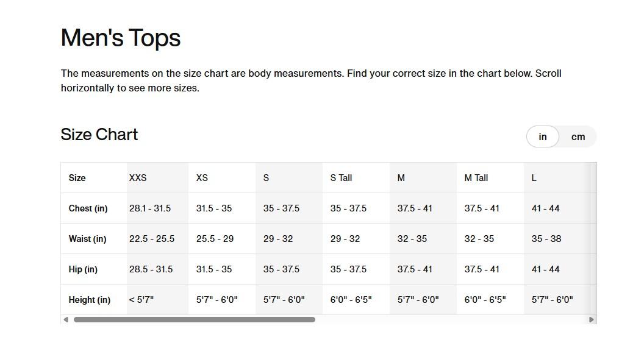The image size is (644, 340).
Task: Click empty scrollbar track right of thumb
Action: (x=451, y=319)
